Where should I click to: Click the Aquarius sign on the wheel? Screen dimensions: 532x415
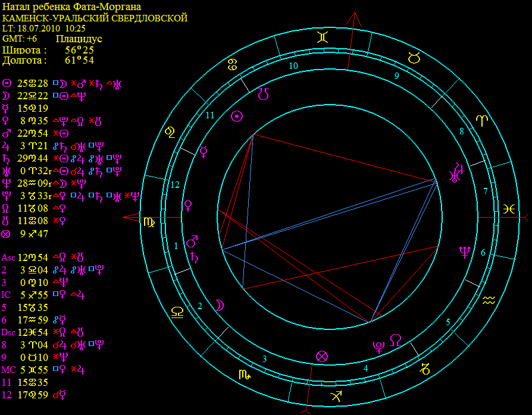pyautogui.click(x=489, y=300)
